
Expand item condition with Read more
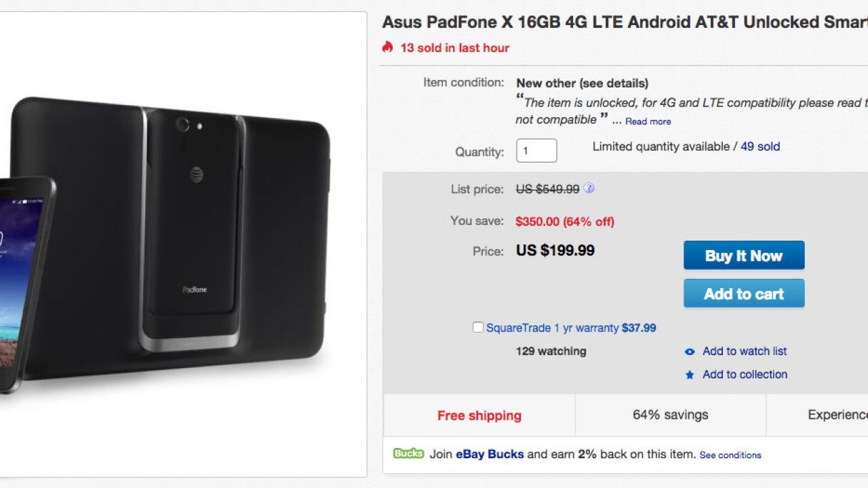[648, 121]
